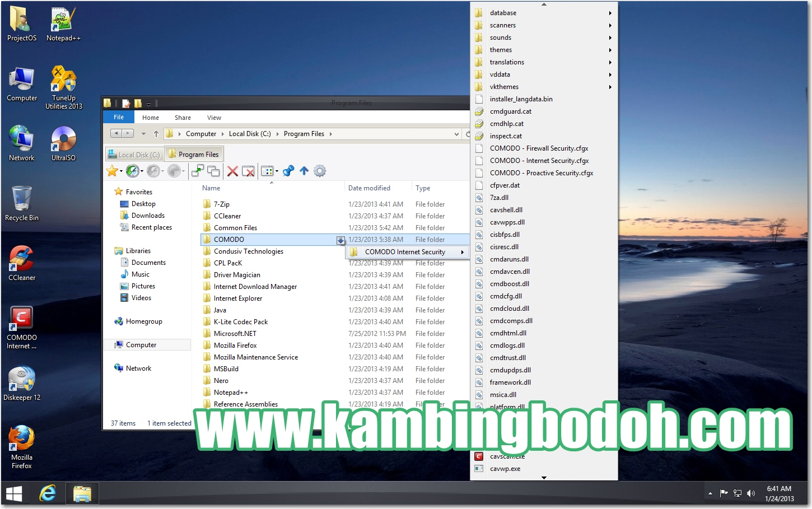Click the Back navigation button

(116, 133)
